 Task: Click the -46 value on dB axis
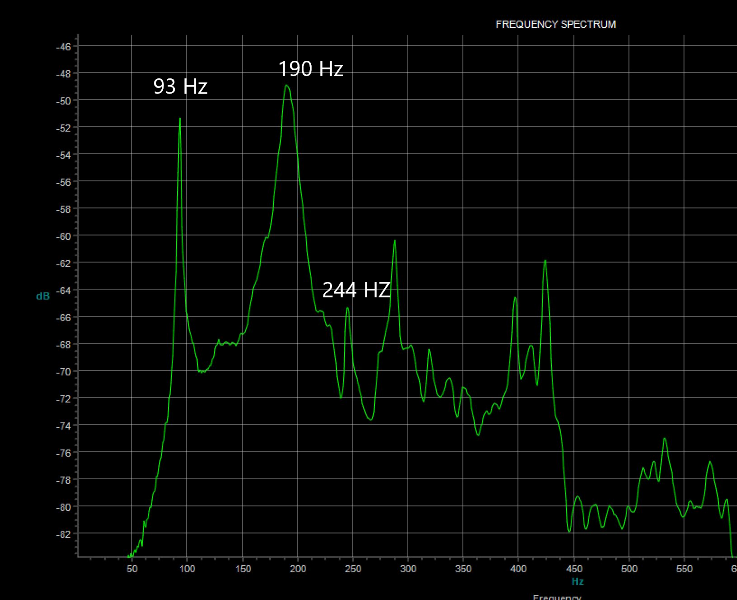coord(63,47)
